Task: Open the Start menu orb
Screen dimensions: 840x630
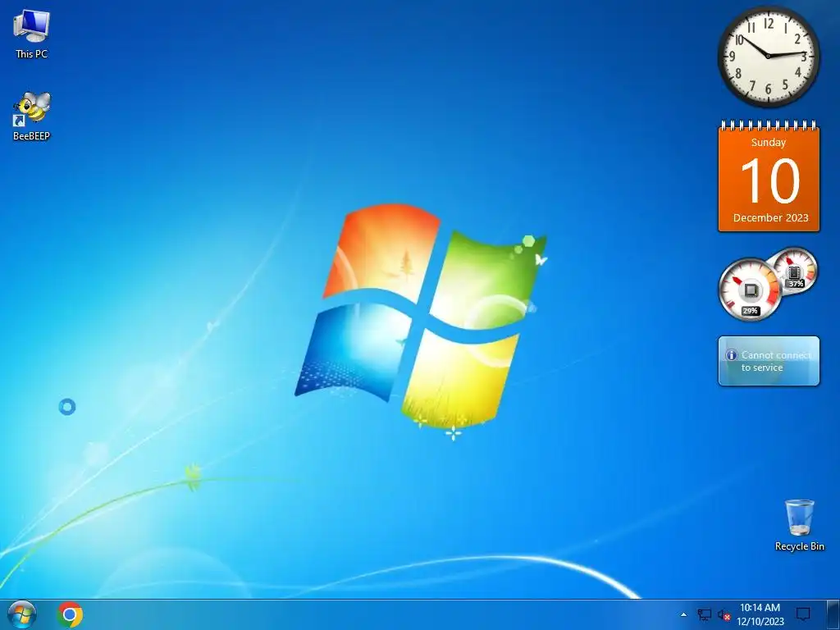Action: [22, 614]
